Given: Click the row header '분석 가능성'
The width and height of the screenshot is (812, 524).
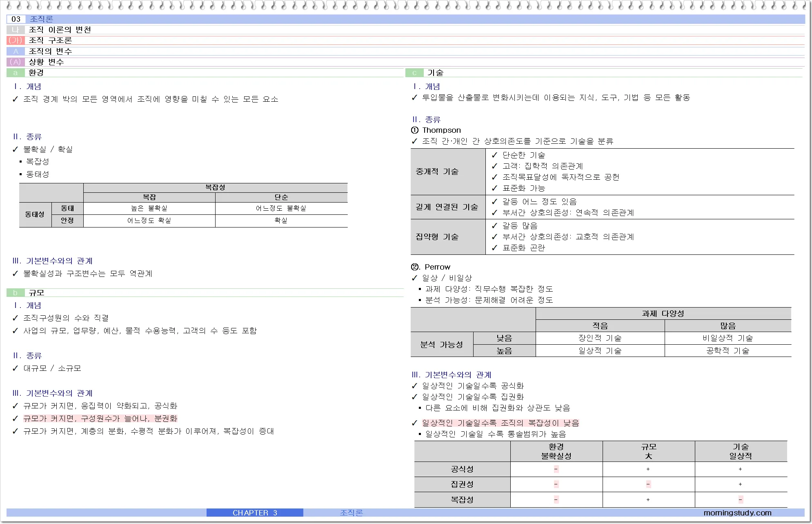Looking at the screenshot, I should pos(442,345).
